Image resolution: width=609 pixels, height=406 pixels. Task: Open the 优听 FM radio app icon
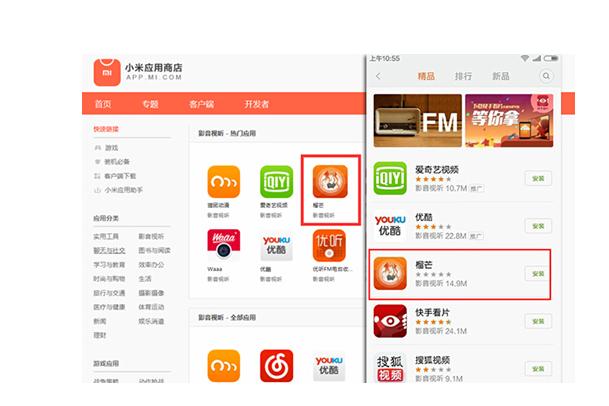[329, 245]
